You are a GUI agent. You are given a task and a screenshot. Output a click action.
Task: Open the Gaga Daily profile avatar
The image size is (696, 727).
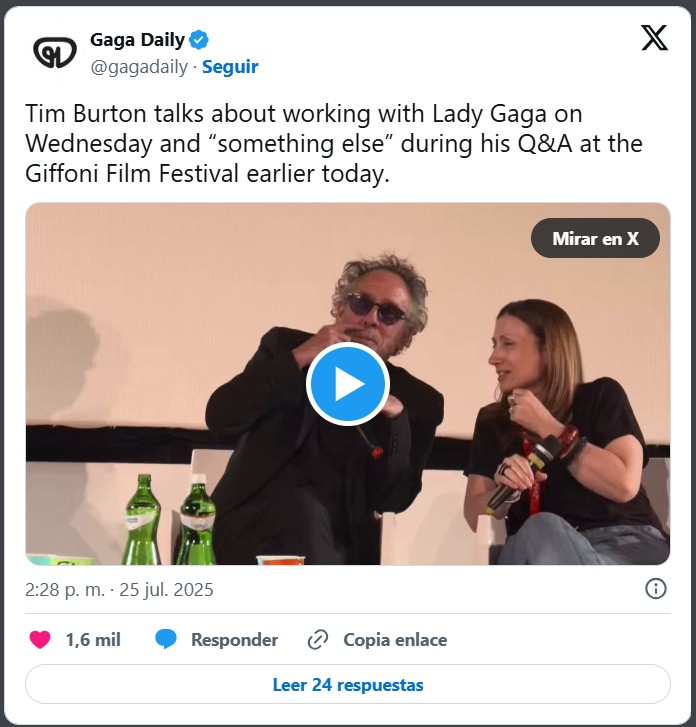pyautogui.click(x=55, y=52)
